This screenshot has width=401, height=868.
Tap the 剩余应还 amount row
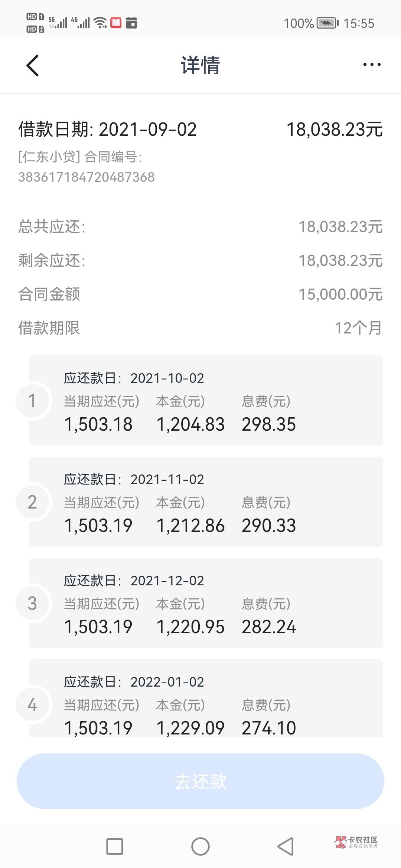200,260
